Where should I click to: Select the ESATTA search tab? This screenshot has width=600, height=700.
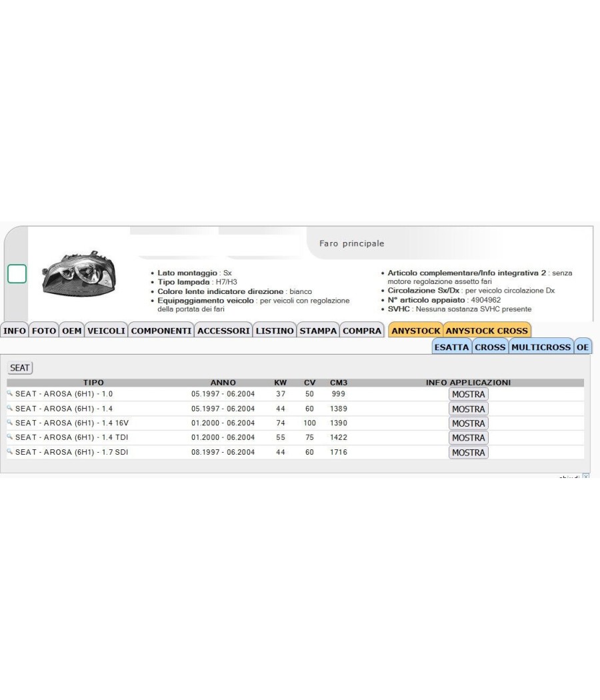point(451,347)
